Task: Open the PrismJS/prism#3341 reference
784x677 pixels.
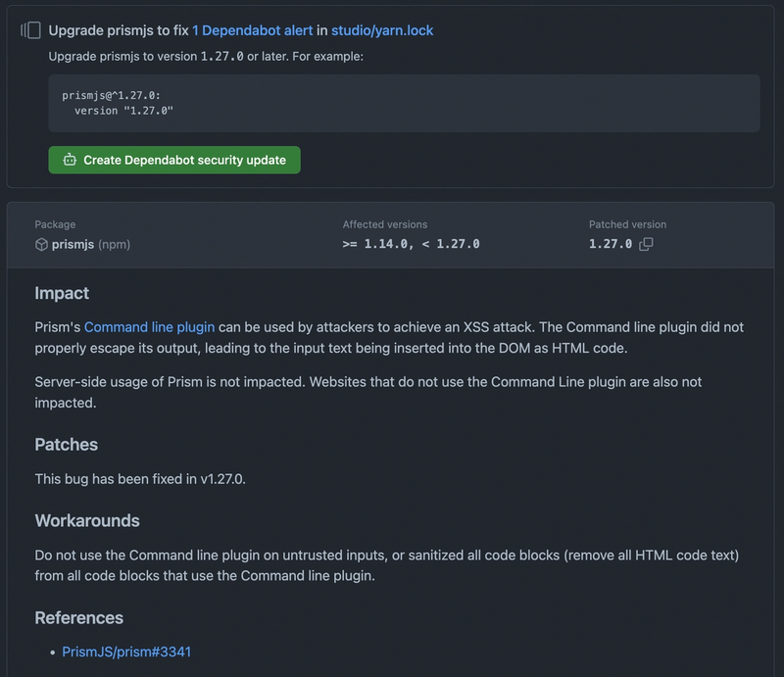Action: tap(126, 652)
